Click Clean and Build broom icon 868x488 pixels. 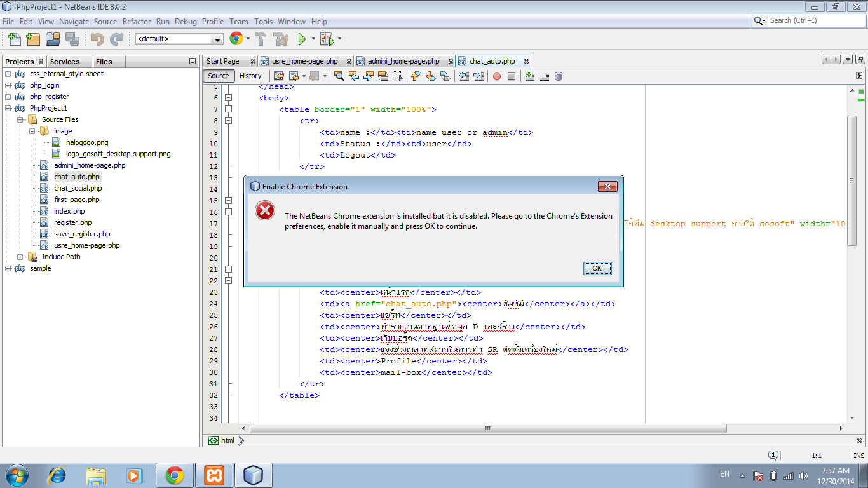tap(280, 39)
